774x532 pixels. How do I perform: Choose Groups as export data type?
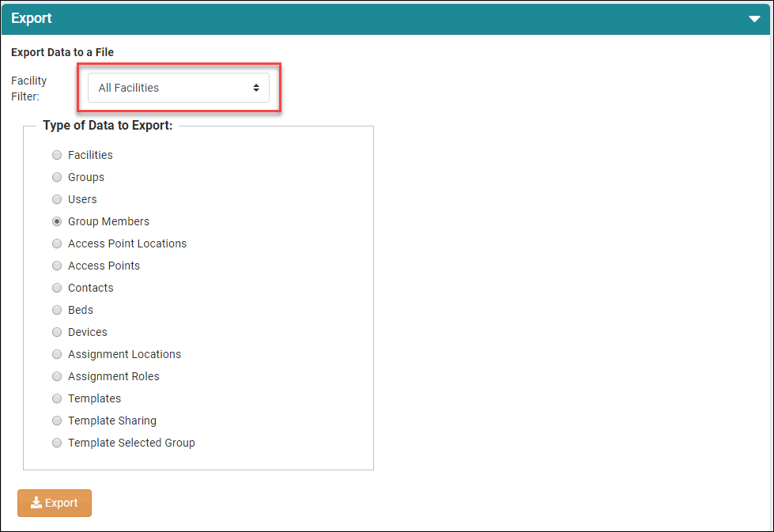[57, 177]
